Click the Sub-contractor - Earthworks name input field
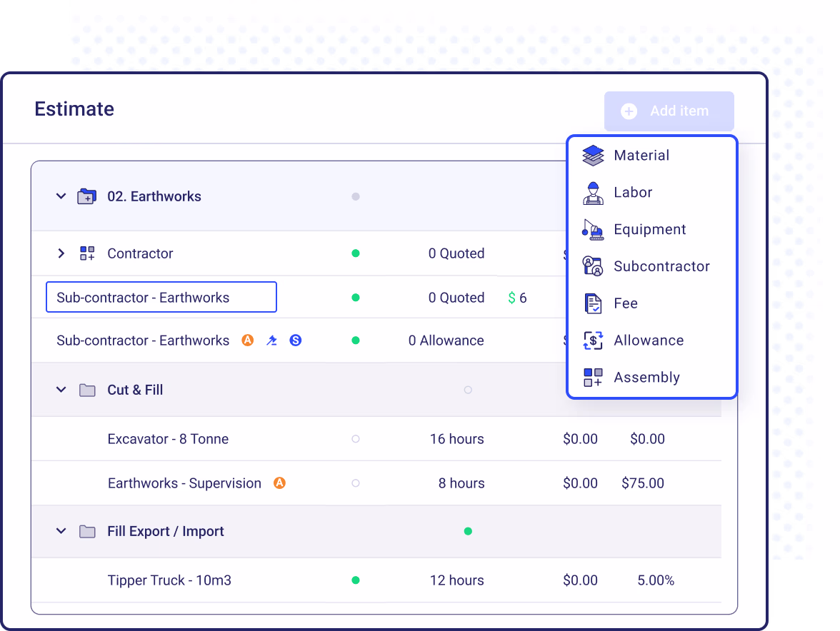Screen dimensions: 840x631 161,297
